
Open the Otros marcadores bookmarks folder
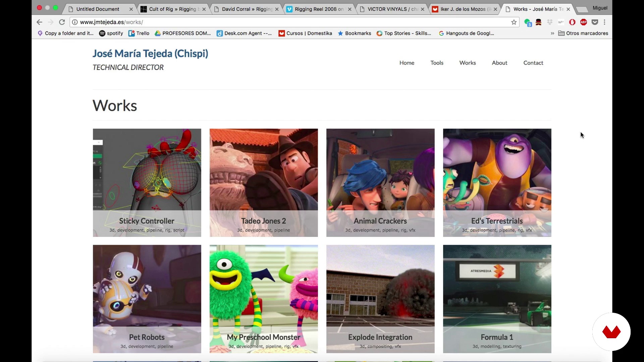[583, 33]
